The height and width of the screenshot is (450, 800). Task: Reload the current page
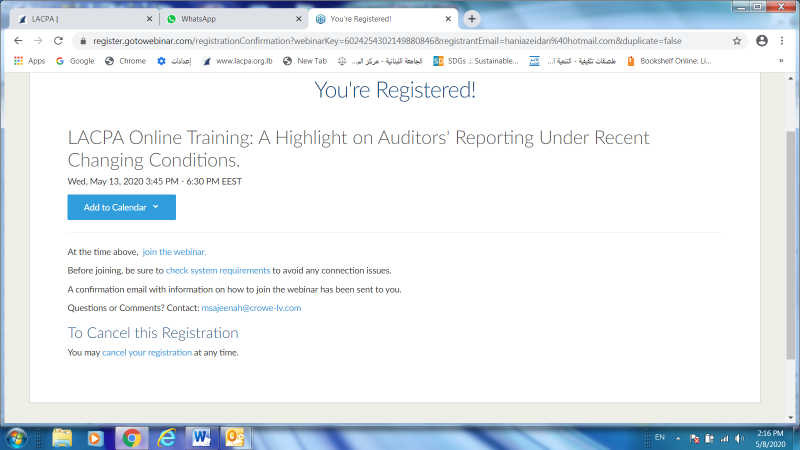(x=58, y=41)
